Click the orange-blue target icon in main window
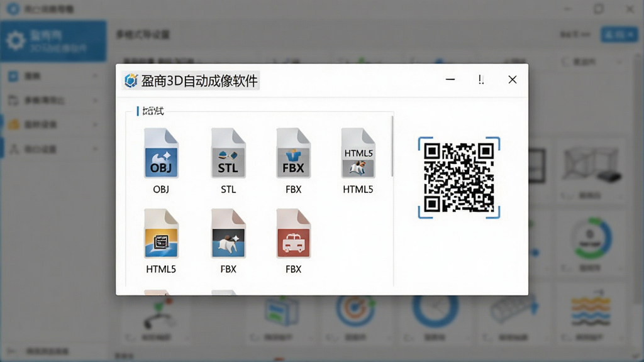This screenshot has width=644, height=362. [x=356, y=310]
